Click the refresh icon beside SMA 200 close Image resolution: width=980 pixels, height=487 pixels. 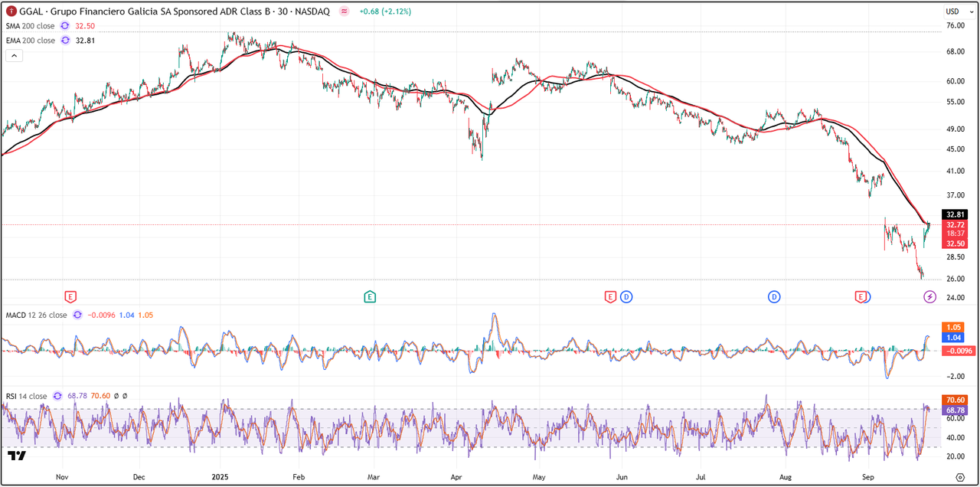(64, 26)
